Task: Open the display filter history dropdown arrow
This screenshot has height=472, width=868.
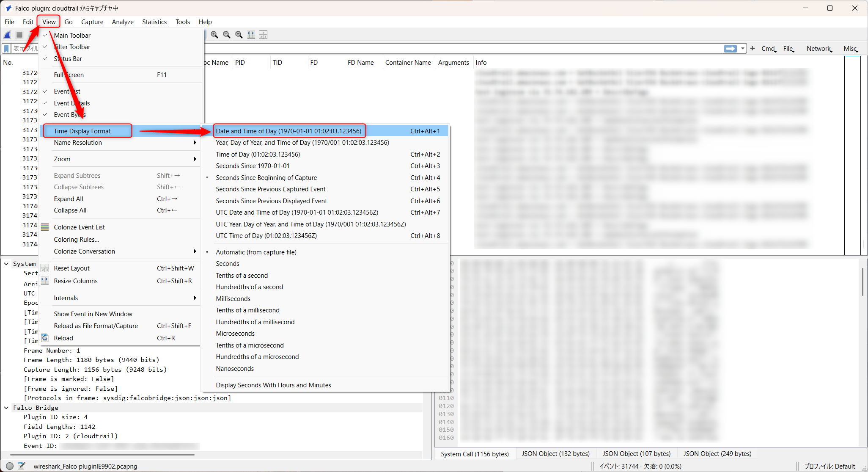Action: pos(742,49)
